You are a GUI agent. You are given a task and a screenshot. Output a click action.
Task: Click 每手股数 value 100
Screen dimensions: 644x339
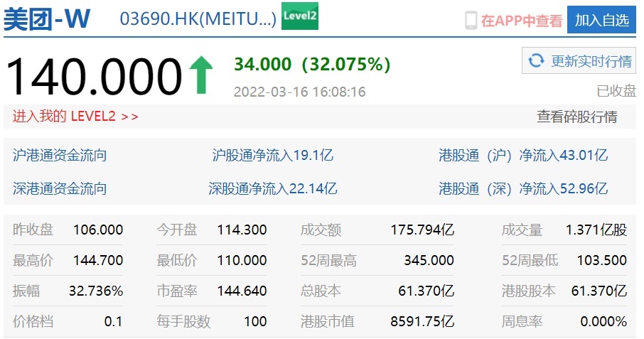pyautogui.click(x=255, y=321)
